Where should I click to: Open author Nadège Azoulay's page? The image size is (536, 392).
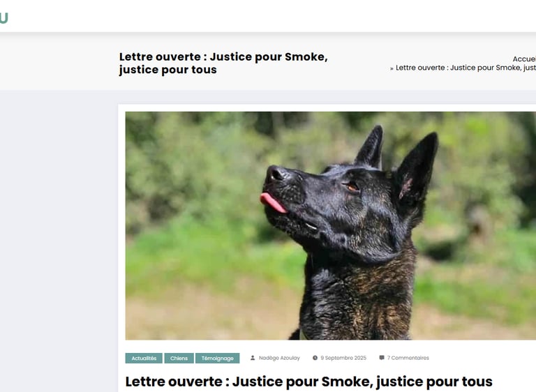point(279,358)
